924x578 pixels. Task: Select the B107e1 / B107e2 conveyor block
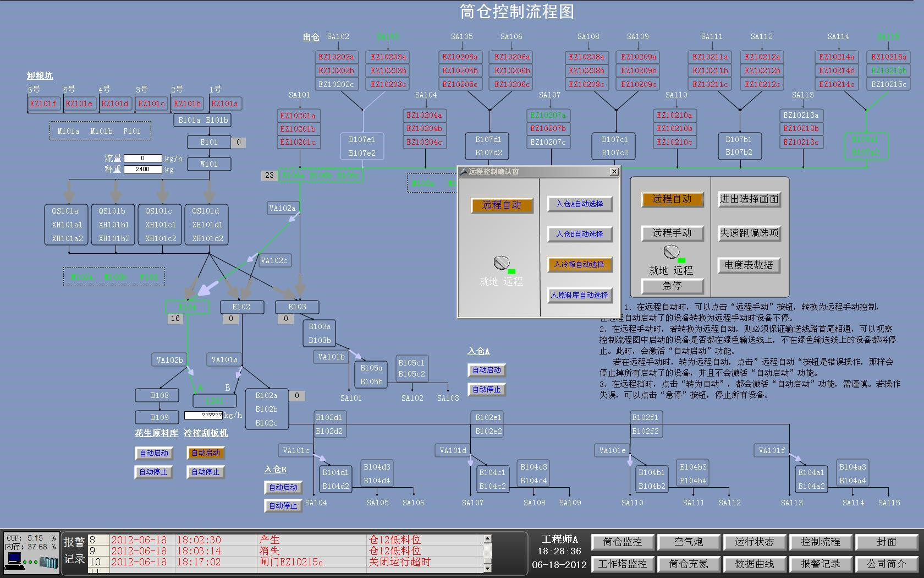pos(362,146)
